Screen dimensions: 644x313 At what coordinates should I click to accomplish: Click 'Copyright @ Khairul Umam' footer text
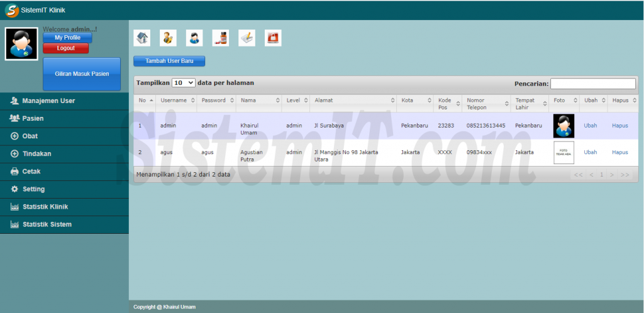coord(164,307)
